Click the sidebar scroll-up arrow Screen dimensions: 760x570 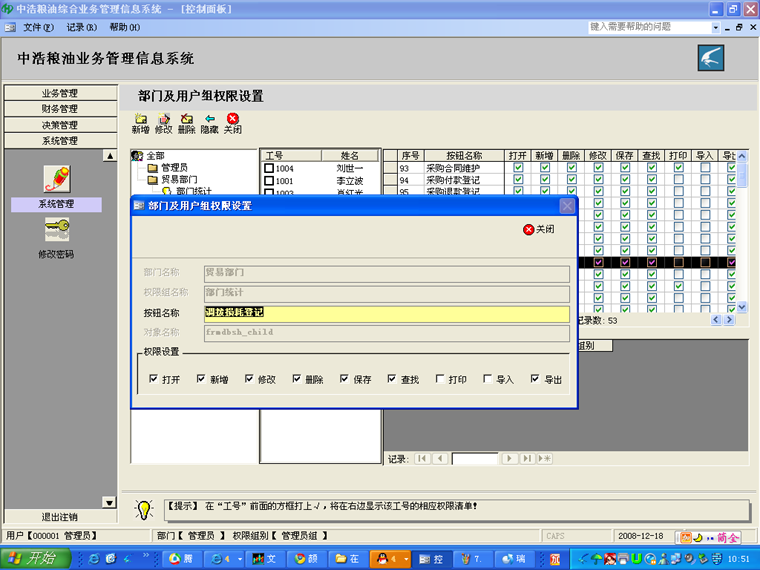[110, 156]
